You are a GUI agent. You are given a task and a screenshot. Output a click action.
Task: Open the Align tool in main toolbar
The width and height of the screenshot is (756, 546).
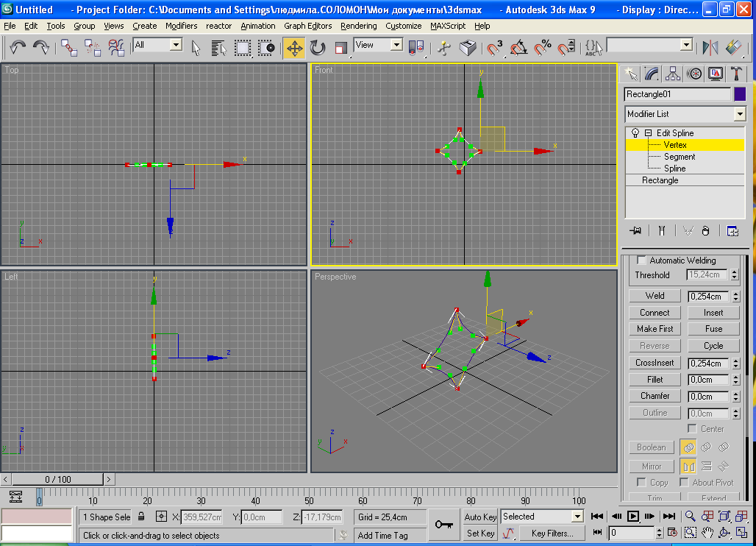click(x=733, y=47)
